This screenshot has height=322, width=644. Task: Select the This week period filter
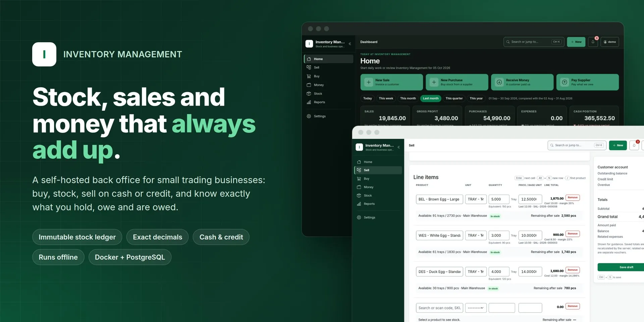tap(386, 98)
